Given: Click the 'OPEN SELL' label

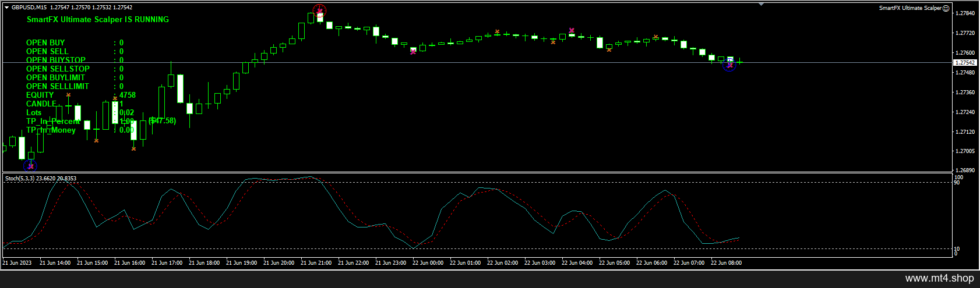Looking at the screenshot, I should [47, 51].
